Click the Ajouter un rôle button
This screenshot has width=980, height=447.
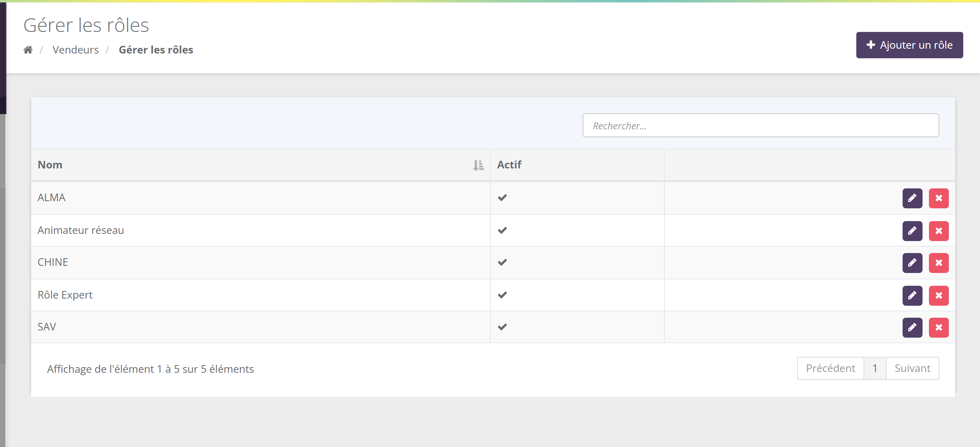pos(909,45)
